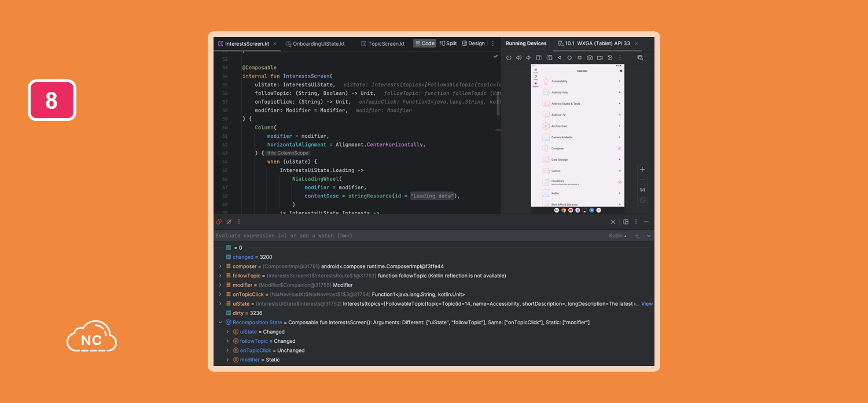Set device view to 1:1 scale

[x=642, y=190]
